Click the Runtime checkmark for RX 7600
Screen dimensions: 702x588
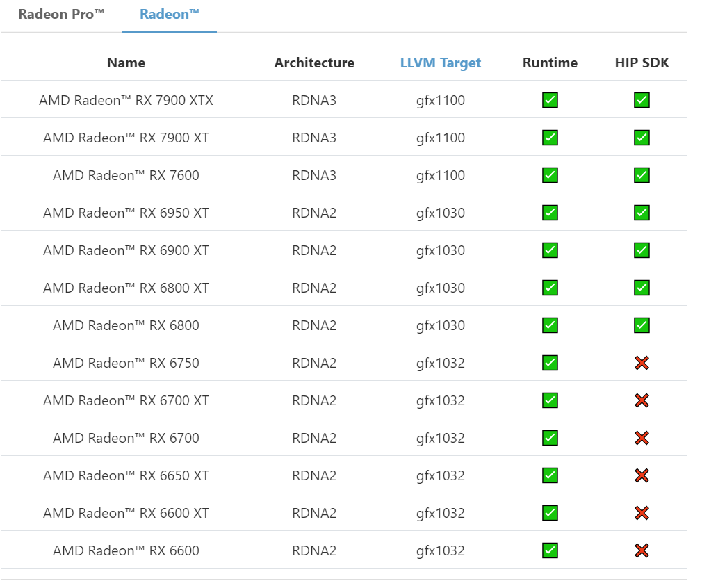point(550,176)
